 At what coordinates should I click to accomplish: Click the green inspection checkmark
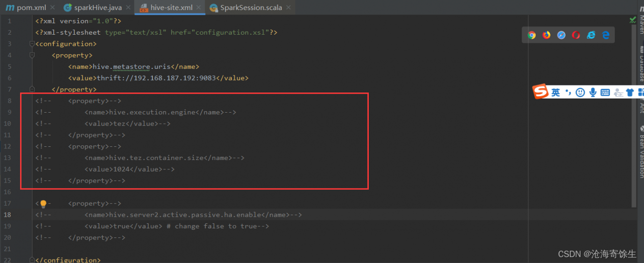[632, 20]
